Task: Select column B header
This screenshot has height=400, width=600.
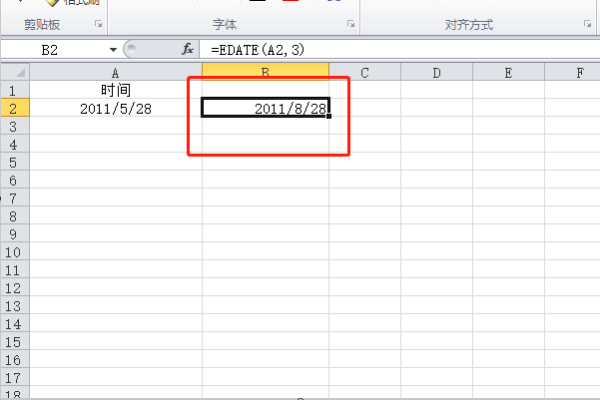Action: [x=265, y=72]
